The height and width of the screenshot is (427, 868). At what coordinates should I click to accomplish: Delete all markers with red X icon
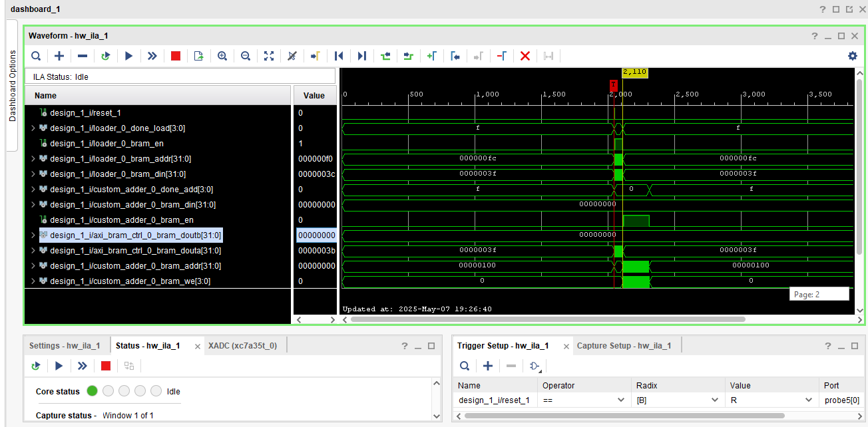point(525,56)
